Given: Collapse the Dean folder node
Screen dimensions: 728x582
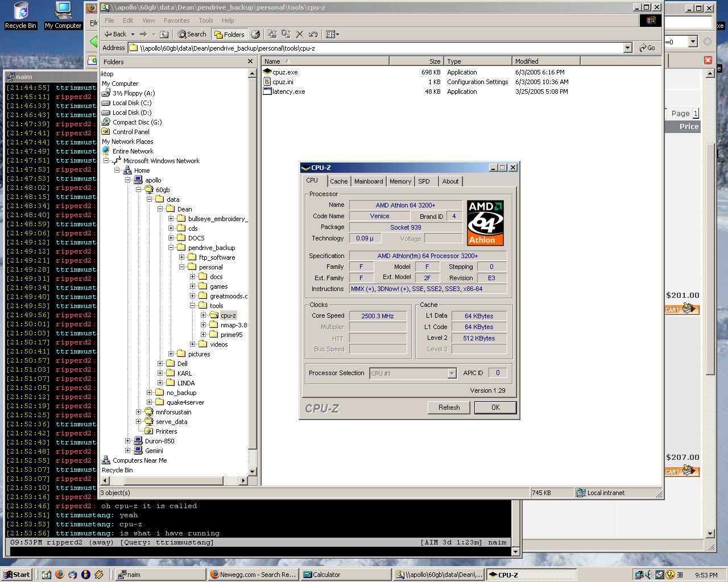Looking at the screenshot, I should click(x=160, y=209).
